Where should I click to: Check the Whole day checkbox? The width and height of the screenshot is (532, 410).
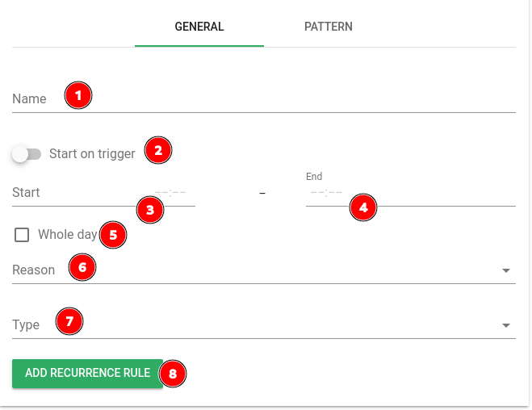coord(22,235)
